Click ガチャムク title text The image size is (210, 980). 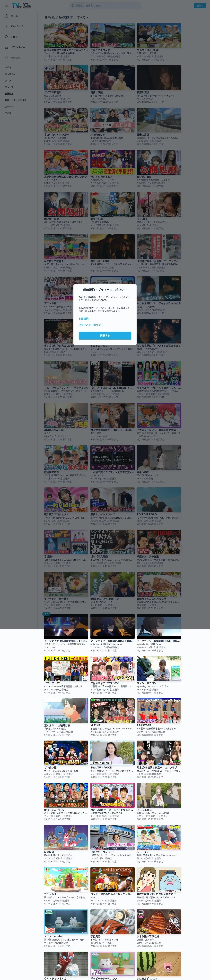50,894
